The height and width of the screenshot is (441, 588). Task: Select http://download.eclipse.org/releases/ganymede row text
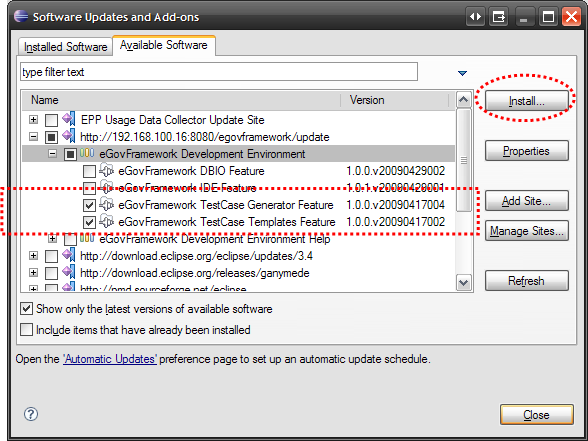pos(195,273)
